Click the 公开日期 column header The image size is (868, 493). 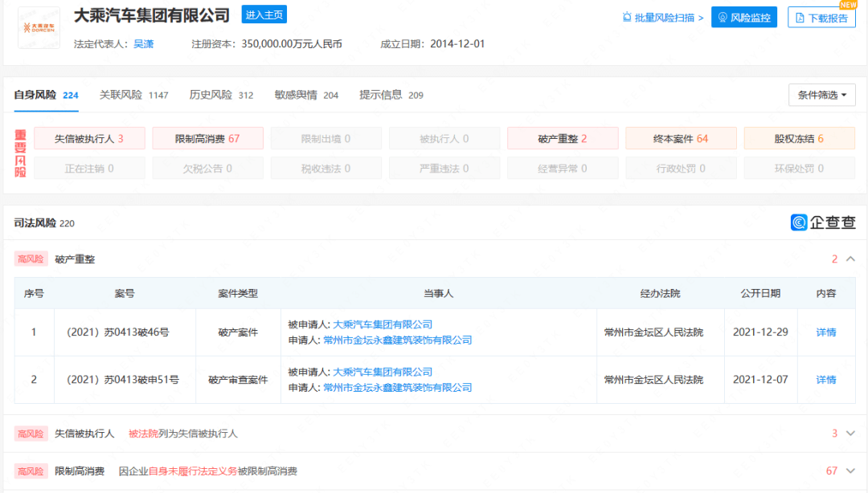click(x=760, y=293)
